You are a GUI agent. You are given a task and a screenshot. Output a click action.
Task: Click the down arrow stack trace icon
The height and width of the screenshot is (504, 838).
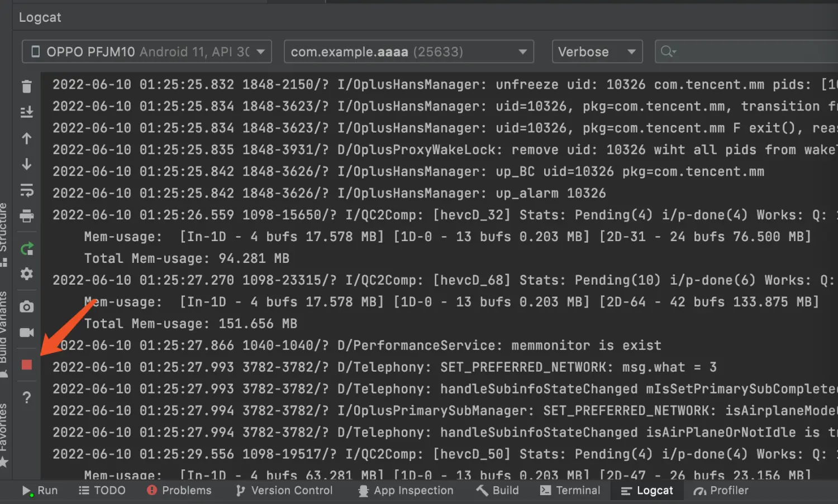[26, 164]
